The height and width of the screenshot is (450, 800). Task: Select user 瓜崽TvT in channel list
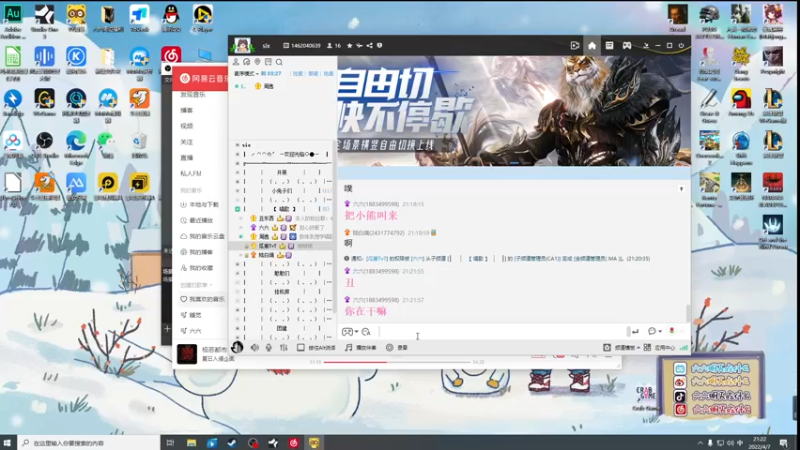[x=266, y=246]
